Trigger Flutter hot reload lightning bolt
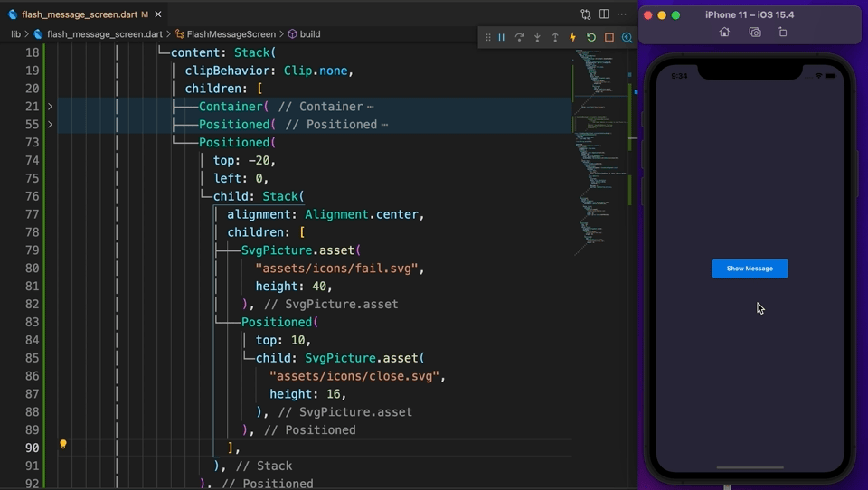The height and width of the screenshot is (490, 868). pyautogui.click(x=573, y=38)
